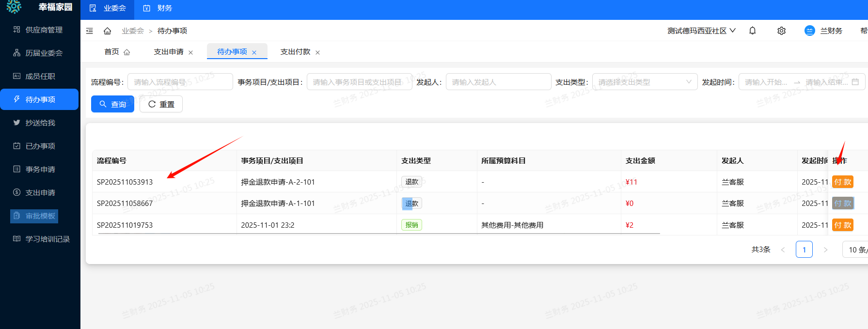Click the 报销 tag in SP202511019753 row
The height and width of the screenshot is (329, 868).
pos(411,225)
